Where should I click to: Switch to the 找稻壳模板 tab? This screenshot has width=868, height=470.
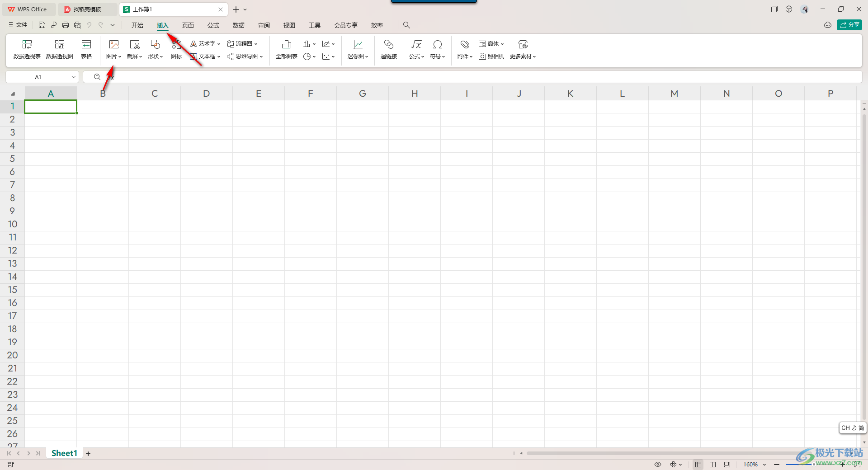tap(87, 9)
